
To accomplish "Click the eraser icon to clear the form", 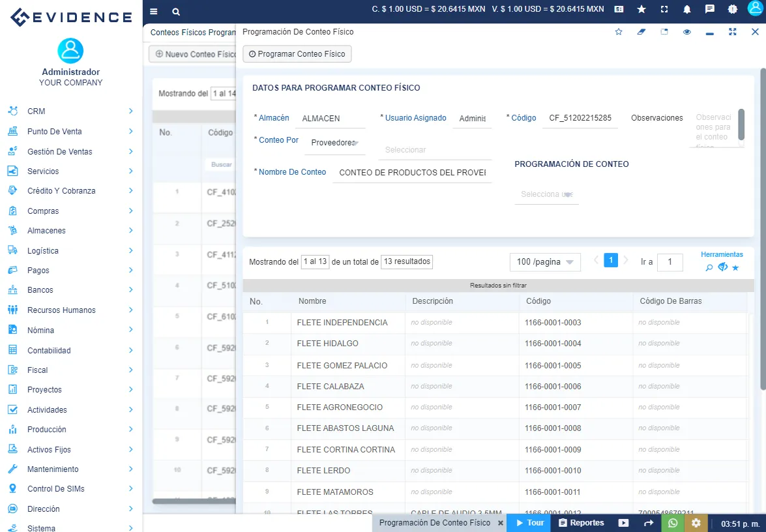I will tap(641, 31).
